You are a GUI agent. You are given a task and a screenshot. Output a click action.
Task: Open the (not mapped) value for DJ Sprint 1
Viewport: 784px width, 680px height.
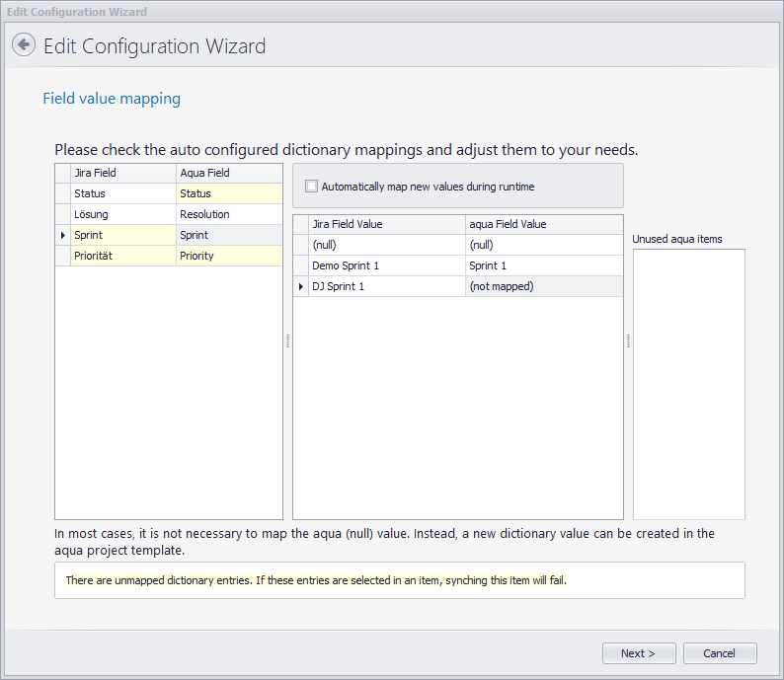click(x=543, y=286)
